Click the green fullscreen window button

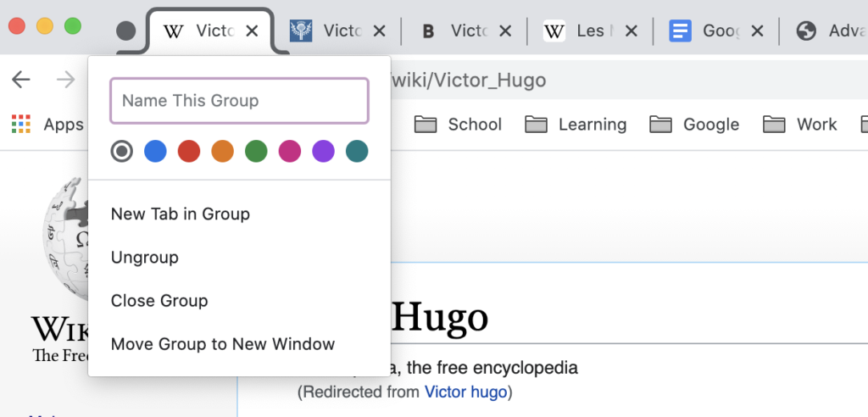click(x=73, y=26)
